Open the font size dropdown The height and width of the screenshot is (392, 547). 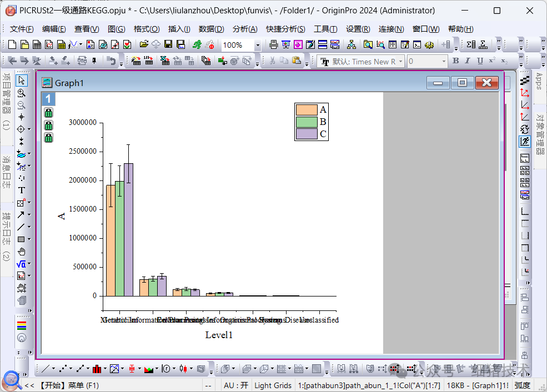tap(444, 61)
